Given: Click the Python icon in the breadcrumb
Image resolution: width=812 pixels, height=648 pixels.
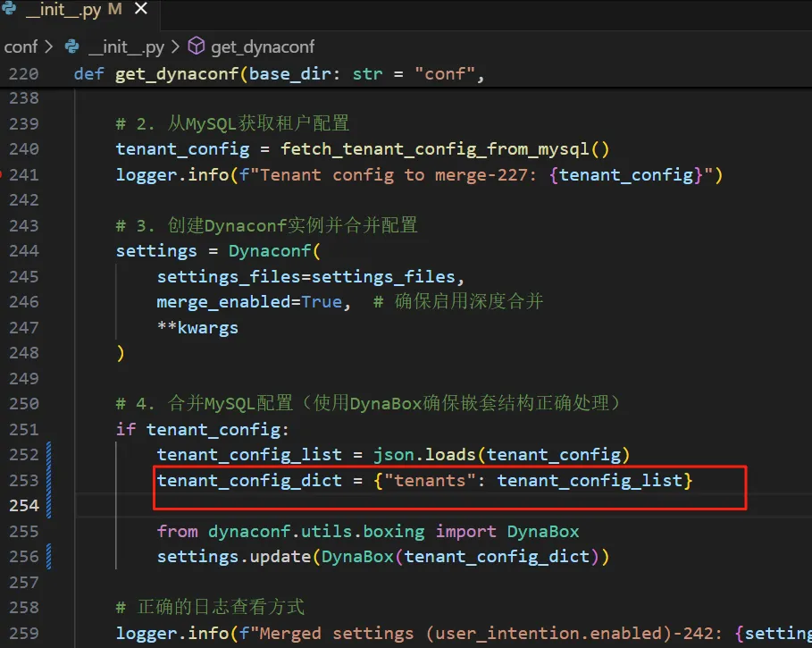Looking at the screenshot, I should click(72, 47).
